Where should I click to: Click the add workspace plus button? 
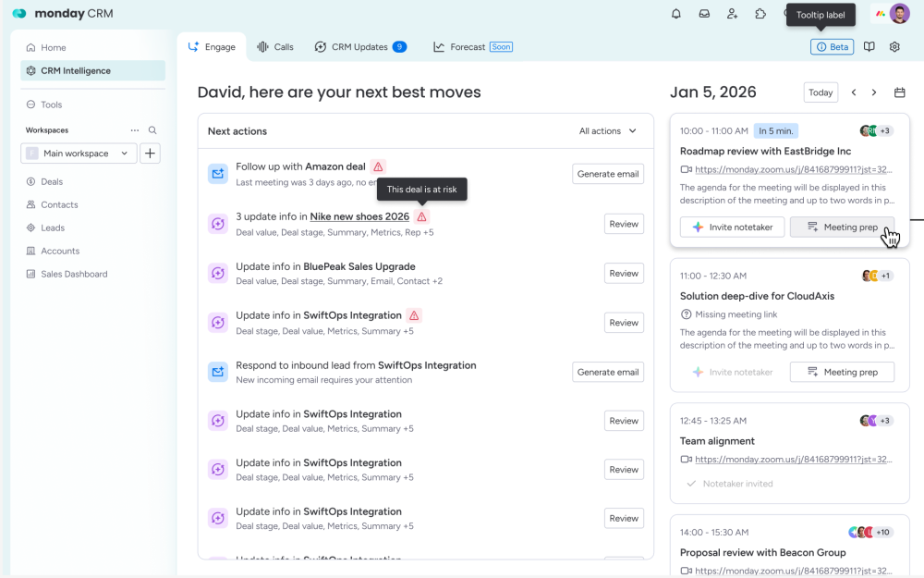pyautogui.click(x=149, y=154)
